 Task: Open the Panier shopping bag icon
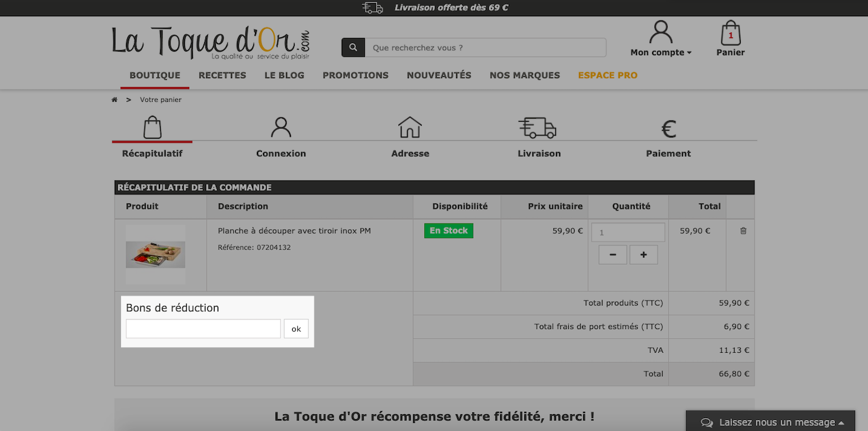coord(731,33)
